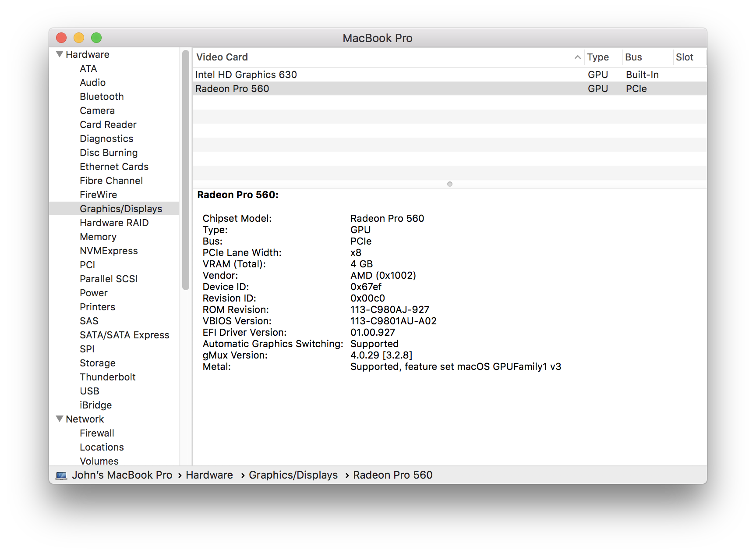Screen dimensions: 756x554
Task: Select Locations under Network
Action: [x=102, y=447]
